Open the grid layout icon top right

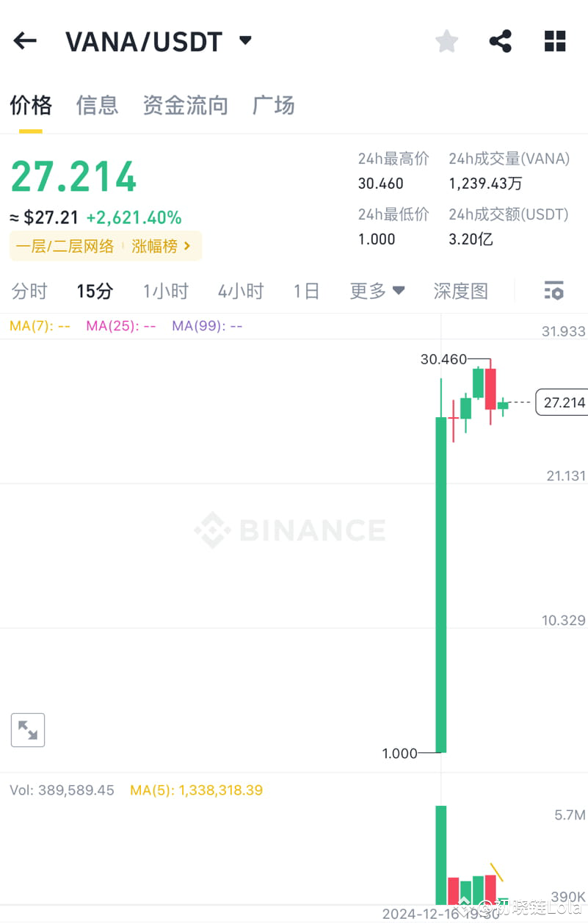pos(554,41)
